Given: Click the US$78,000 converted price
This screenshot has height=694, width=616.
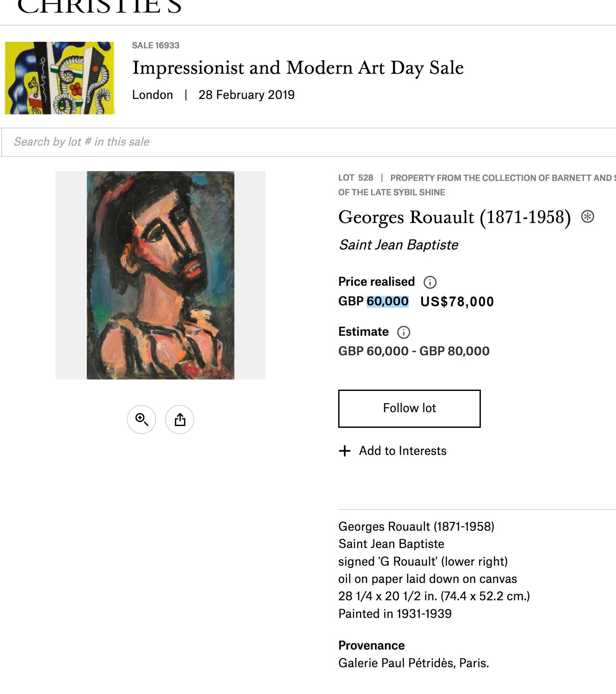Looking at the screenshot, I should [x=457, y=301].
